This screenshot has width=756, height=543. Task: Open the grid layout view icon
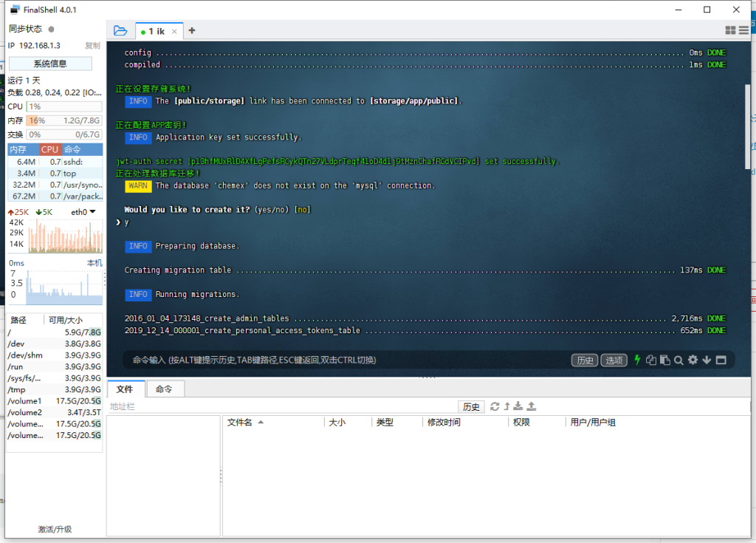click(730, 30)
